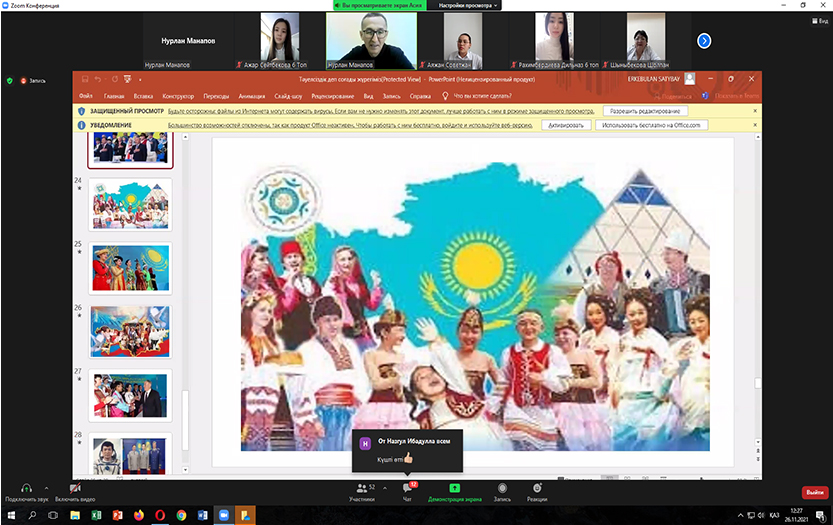Open the Participants panel icon
Image resolution: width=833 pixels, height=525 pixels.
(361, 487)
